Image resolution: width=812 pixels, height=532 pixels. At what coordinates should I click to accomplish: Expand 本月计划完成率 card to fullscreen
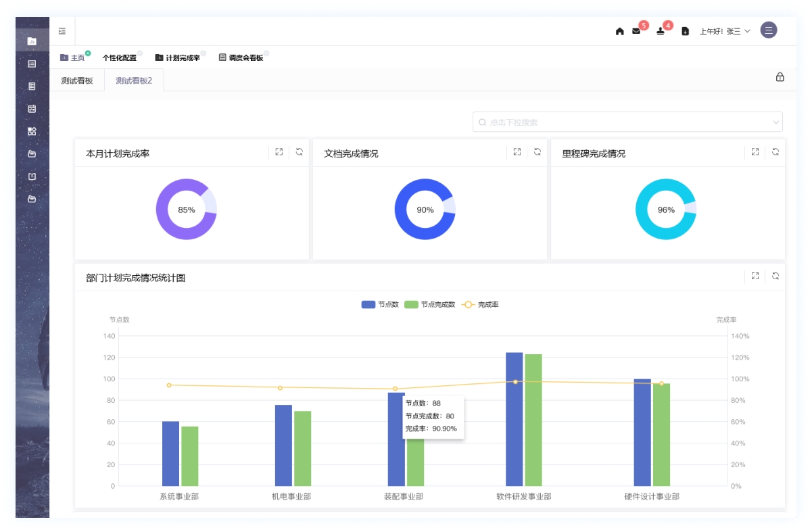pos(279,152)
